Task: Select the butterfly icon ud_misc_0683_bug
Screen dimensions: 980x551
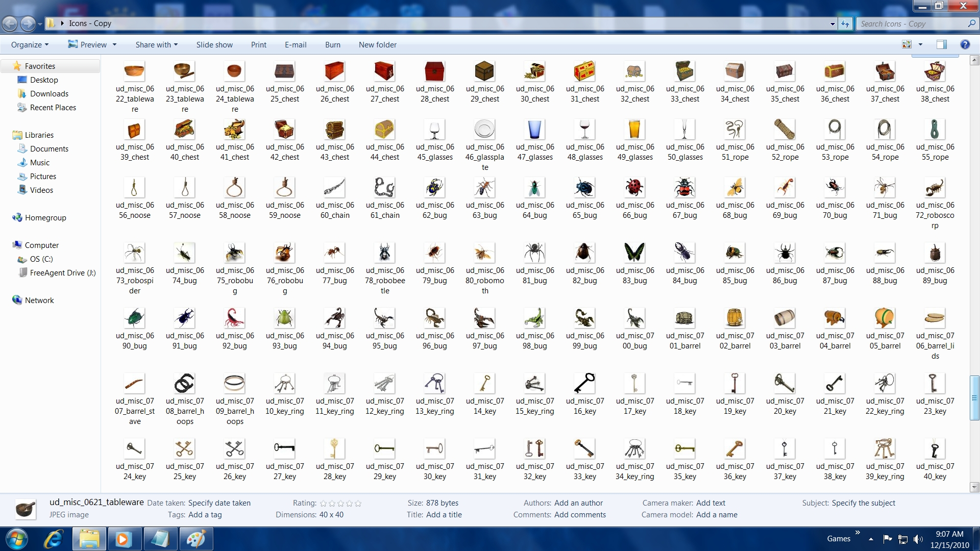Action: (x=634, y=253)
